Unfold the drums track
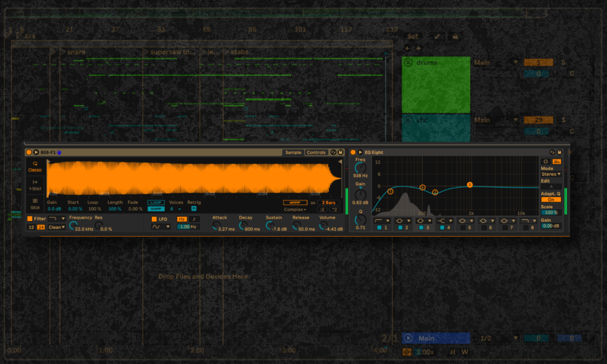The image size is (607, 364). tap(408, 62)
